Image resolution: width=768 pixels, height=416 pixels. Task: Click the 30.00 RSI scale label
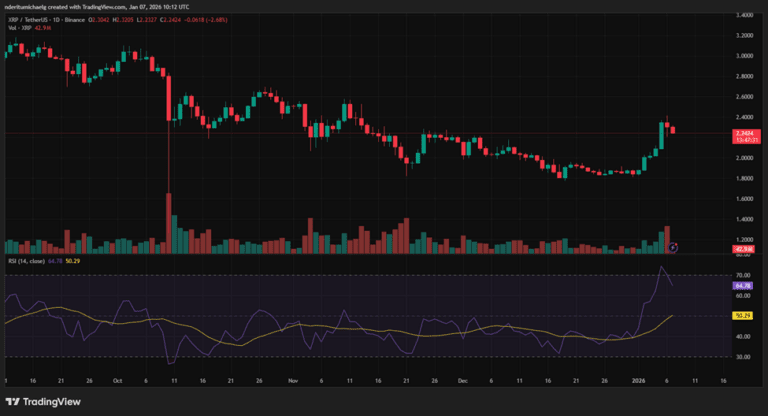(x=743, y=357)
